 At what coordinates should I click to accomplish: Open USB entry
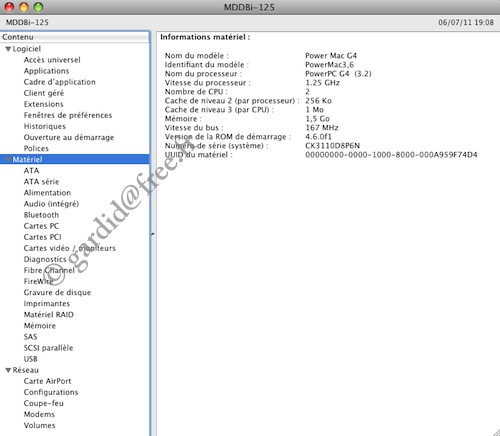[31, 359]
